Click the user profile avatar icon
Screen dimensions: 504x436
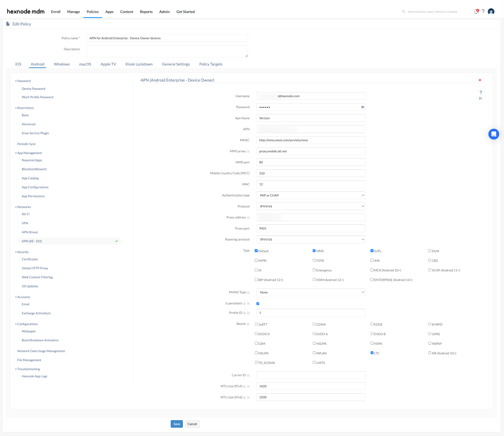492,12
